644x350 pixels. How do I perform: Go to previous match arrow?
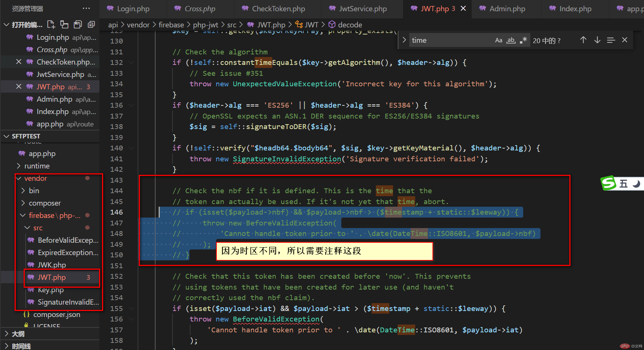pos(583,40)
